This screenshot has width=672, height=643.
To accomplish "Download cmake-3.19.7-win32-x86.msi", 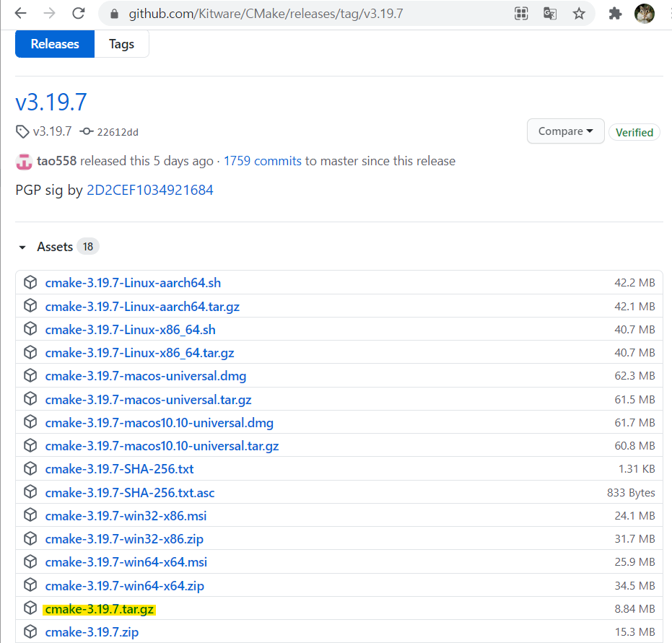I will click(x=126, y=516).
